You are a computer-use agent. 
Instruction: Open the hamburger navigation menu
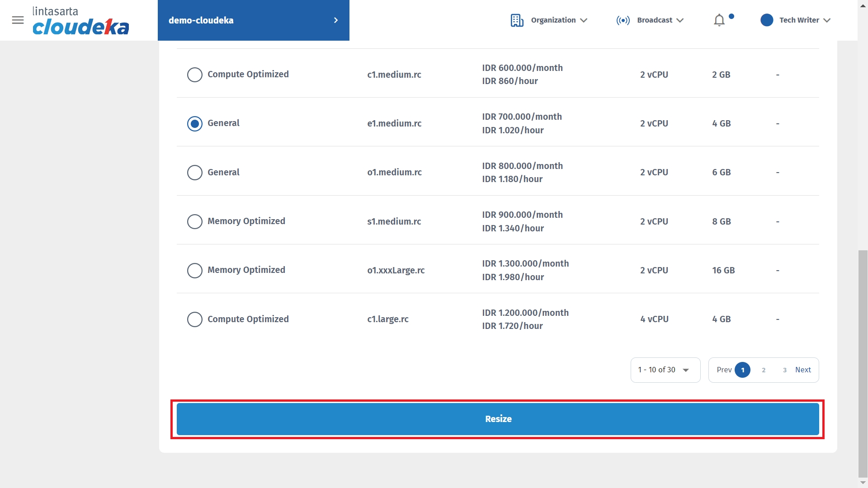[18, 20]
